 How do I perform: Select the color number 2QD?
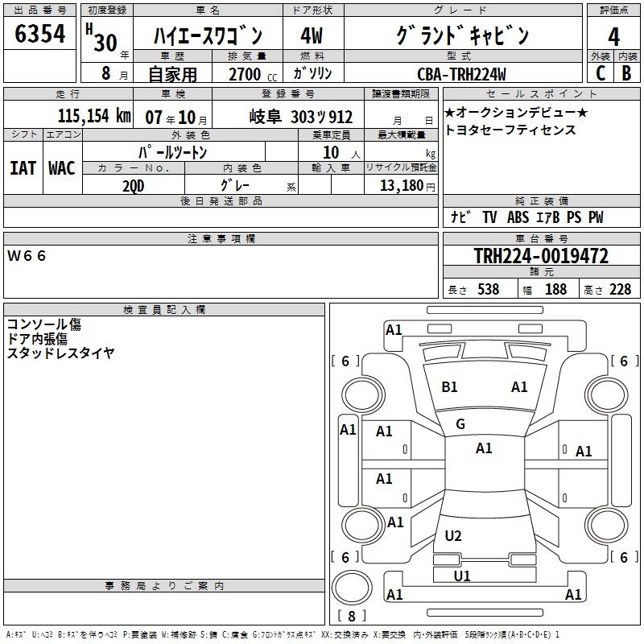coord(134,186)
